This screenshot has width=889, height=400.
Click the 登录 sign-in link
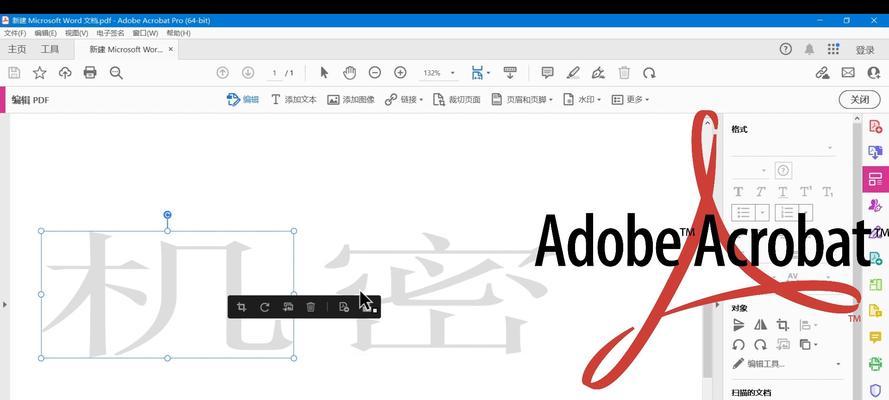point(865,50)
